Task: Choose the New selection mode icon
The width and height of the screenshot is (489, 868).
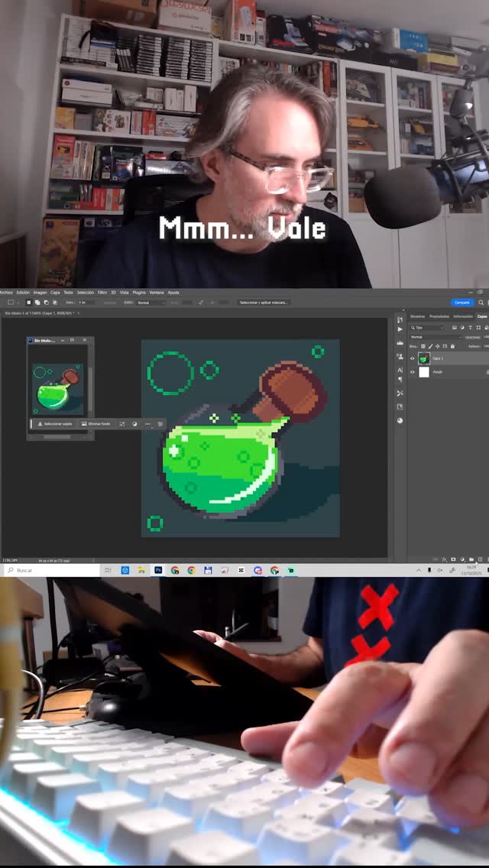Action: [29, 303]
